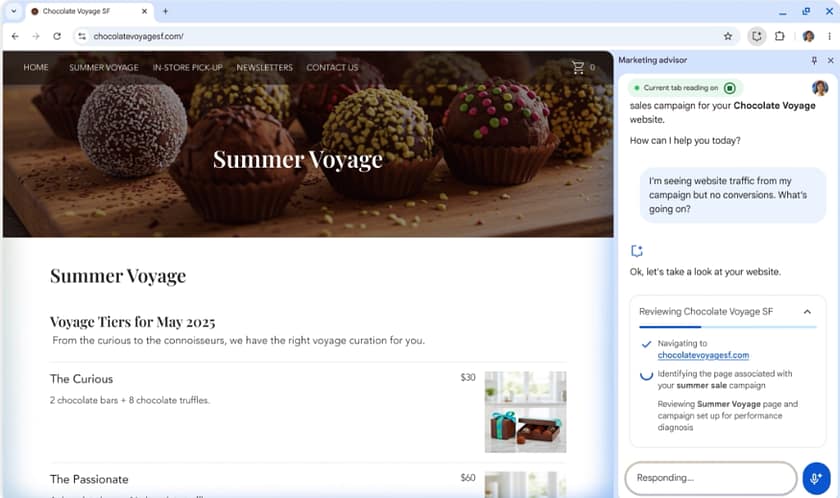Open the Chrome three-dot menu
Screen dimensions: 840x498
829,36
